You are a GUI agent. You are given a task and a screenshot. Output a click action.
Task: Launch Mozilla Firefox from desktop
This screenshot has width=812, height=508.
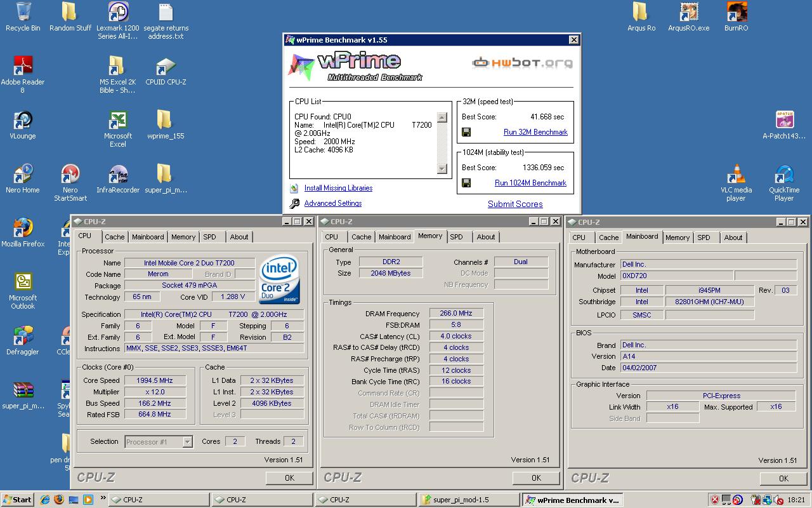pyautogui.click(x=23, y=233)
